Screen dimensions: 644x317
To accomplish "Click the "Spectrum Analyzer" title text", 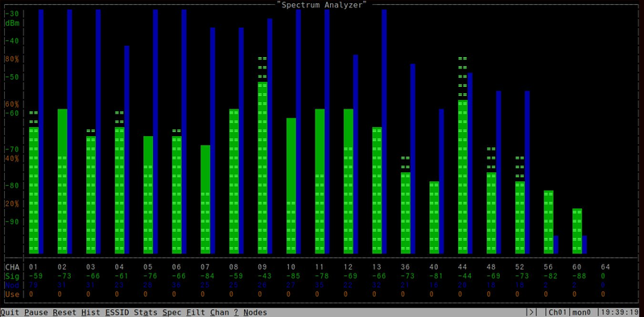I will (321, 5).
